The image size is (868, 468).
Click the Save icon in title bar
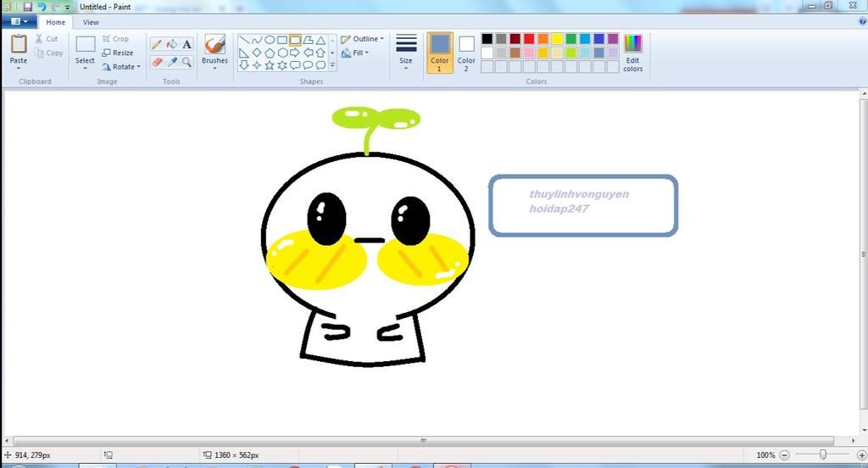[x=28, y=7]
